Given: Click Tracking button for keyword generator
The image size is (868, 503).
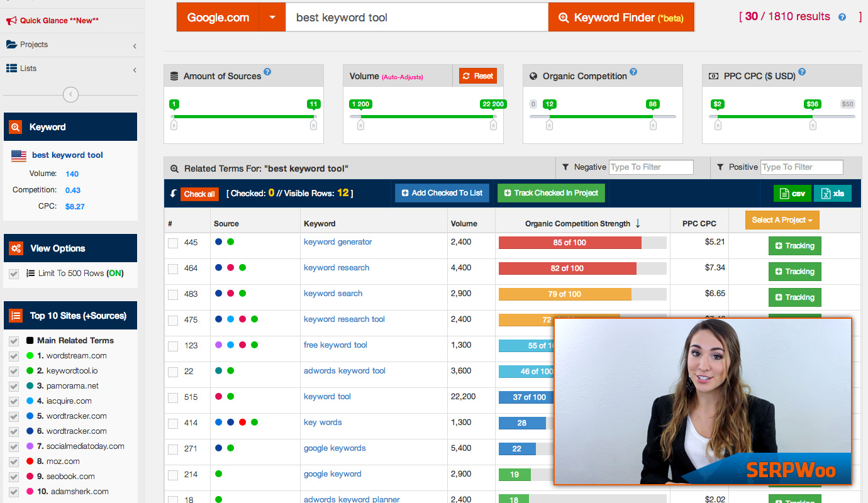Looking at the screenshot, I should [794, 246].
